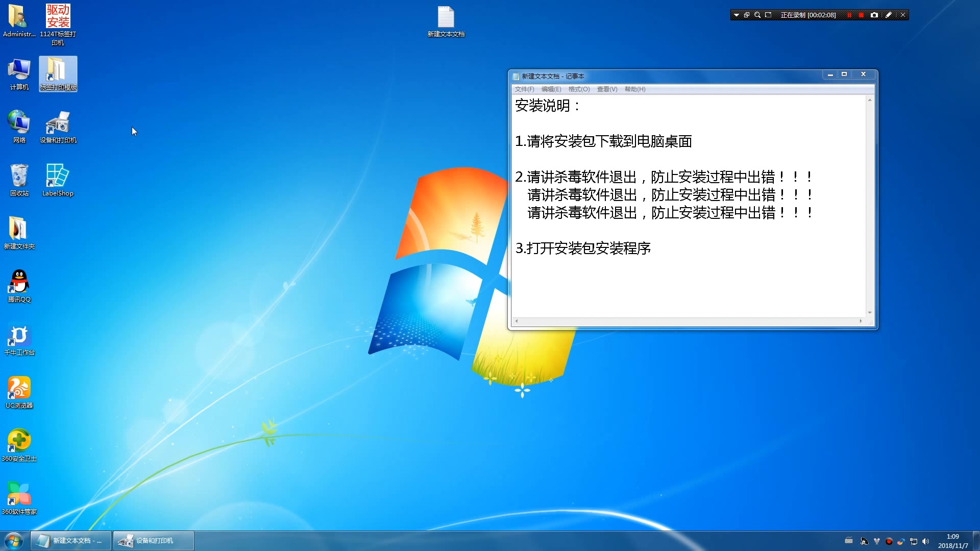Click the recorder window-switch icon
980x551 pixels.
pos(747,15)
